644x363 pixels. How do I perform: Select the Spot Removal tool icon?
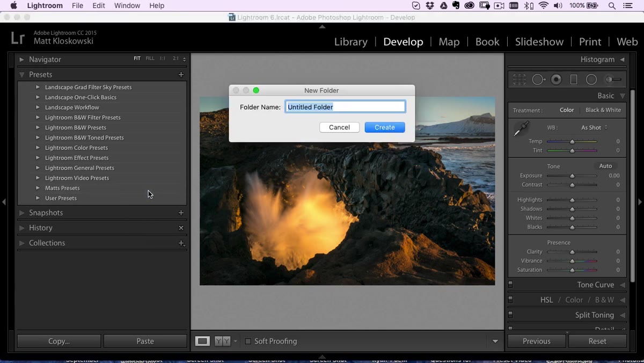[538, 79]
